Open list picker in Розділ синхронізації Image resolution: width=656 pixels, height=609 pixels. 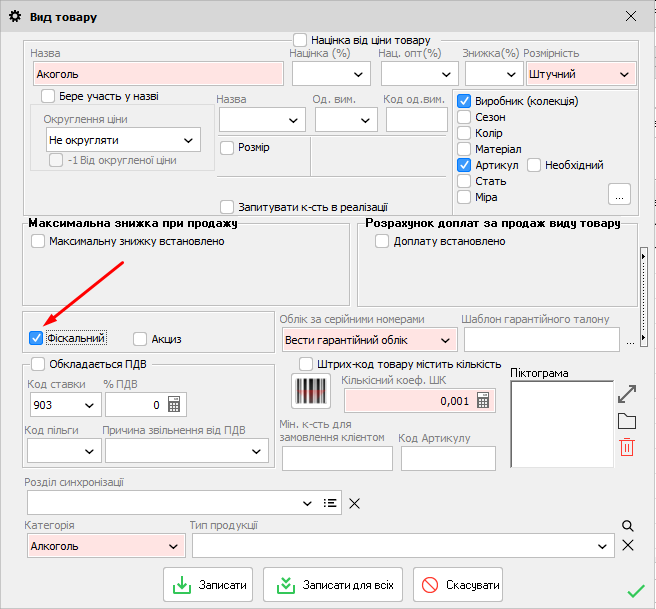tap(330, 503)
